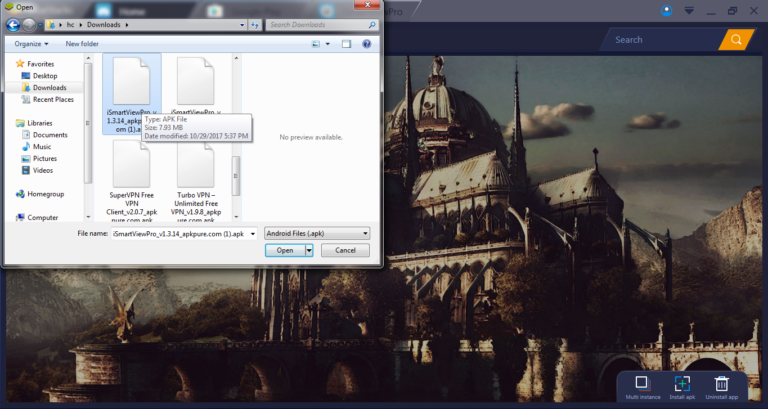Click the Back arrow in Open dialog

pos(14,23)
